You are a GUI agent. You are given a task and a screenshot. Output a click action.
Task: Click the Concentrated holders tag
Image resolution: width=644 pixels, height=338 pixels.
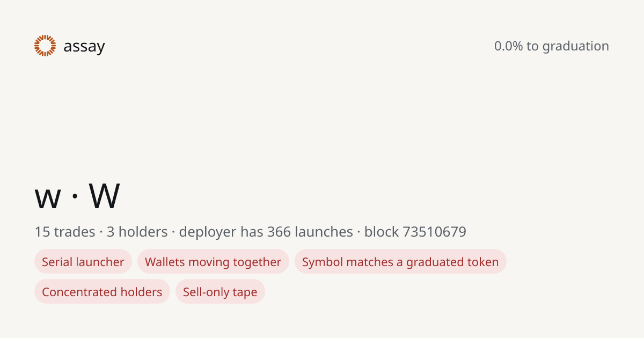tap(102, 292)
